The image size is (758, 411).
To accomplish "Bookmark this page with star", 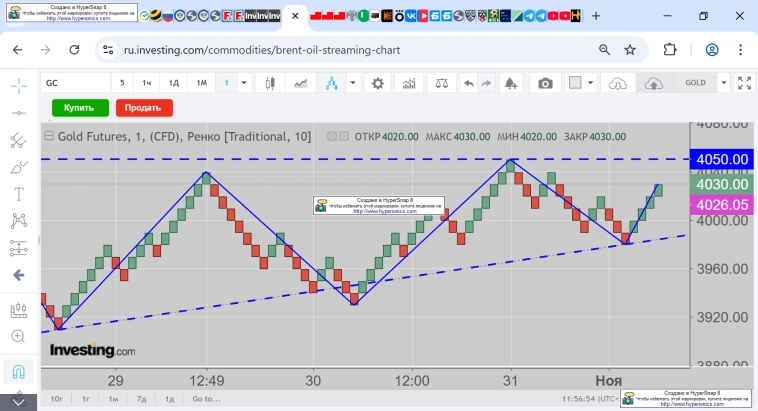I will (630, 49).
